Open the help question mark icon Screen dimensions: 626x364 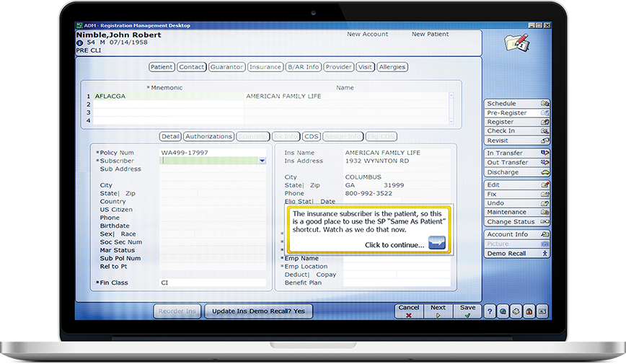490,311
